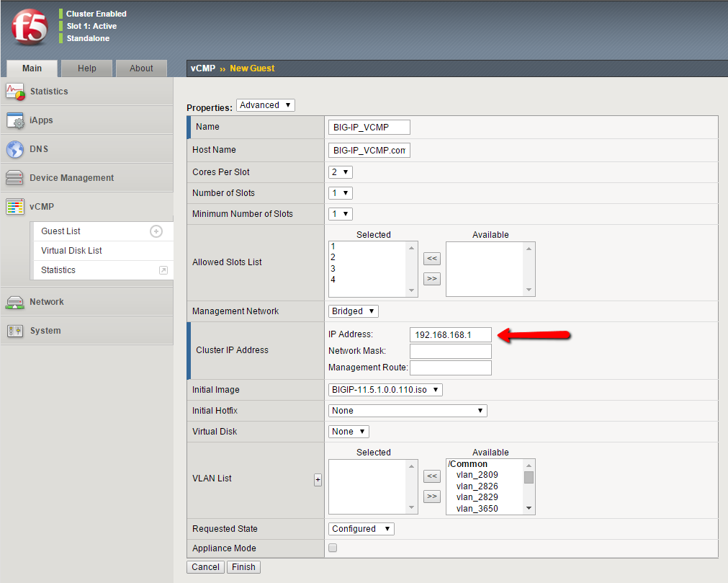Click the Finish button
The image size is (728, 583).
(243, 567)
